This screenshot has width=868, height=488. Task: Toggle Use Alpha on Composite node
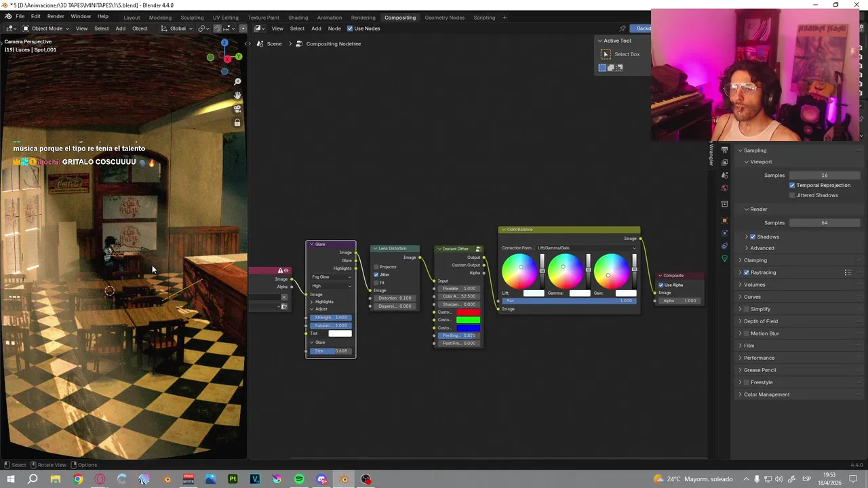[x=661, y=285]
